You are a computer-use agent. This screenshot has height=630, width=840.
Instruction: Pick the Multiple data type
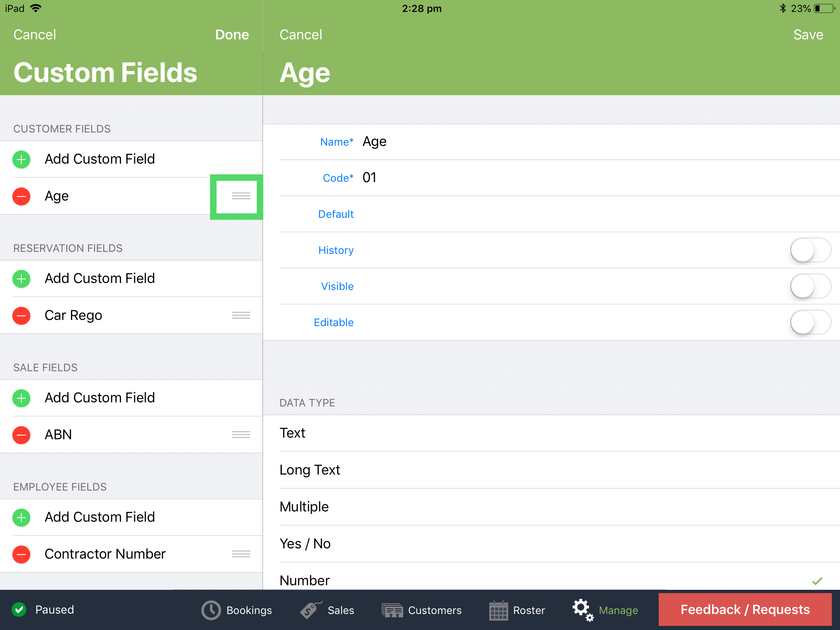click(x=551, y=507)
